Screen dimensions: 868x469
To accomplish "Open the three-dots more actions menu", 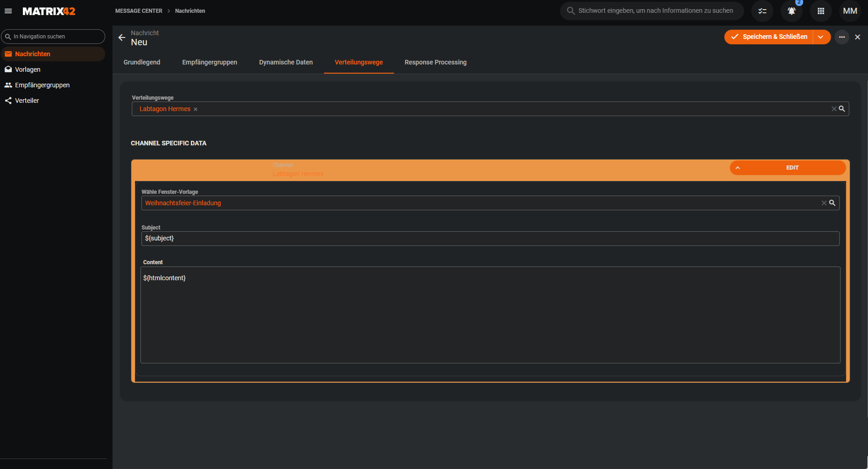I will pos(842,37).
